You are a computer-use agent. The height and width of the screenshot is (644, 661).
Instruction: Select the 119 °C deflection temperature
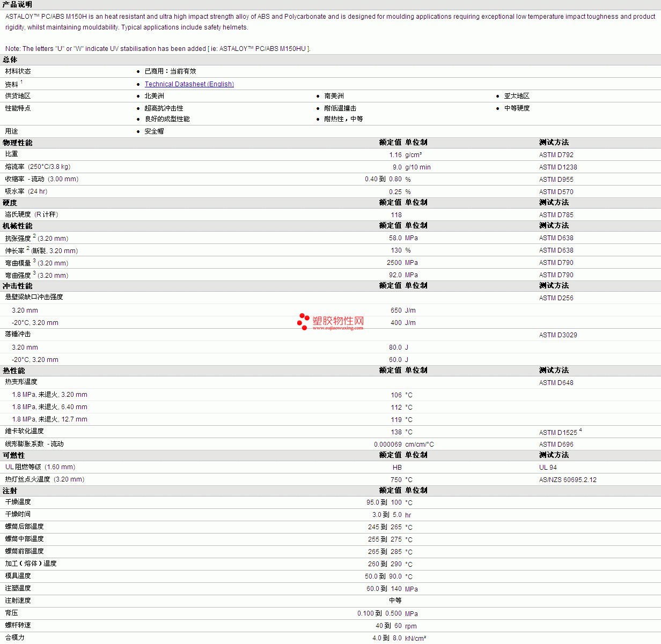pos(396,420)
